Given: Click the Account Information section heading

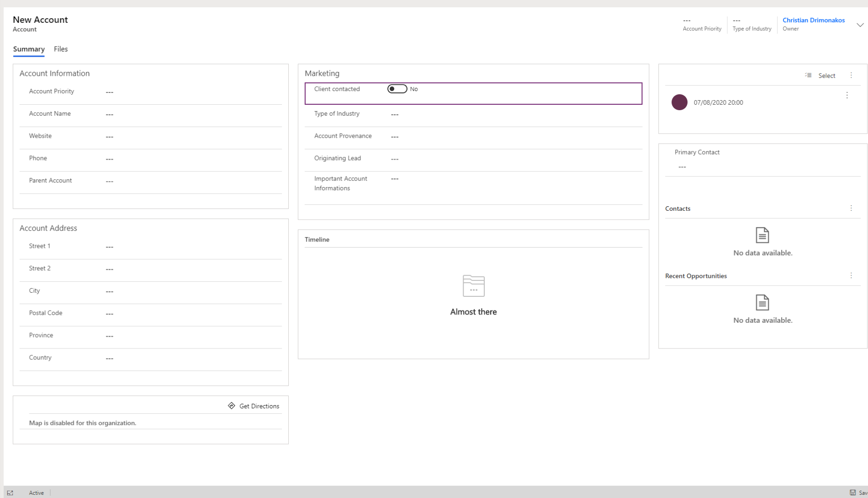Looking at the screenshot, I should 54,73.
